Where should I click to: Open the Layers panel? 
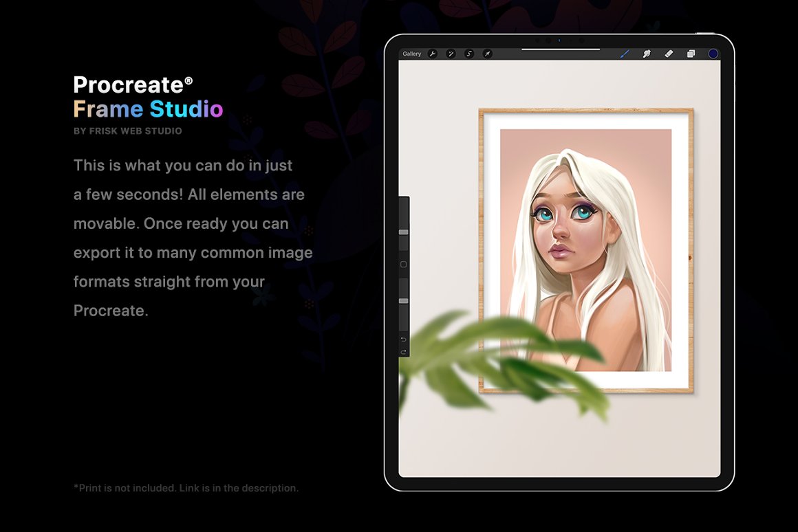691,54
